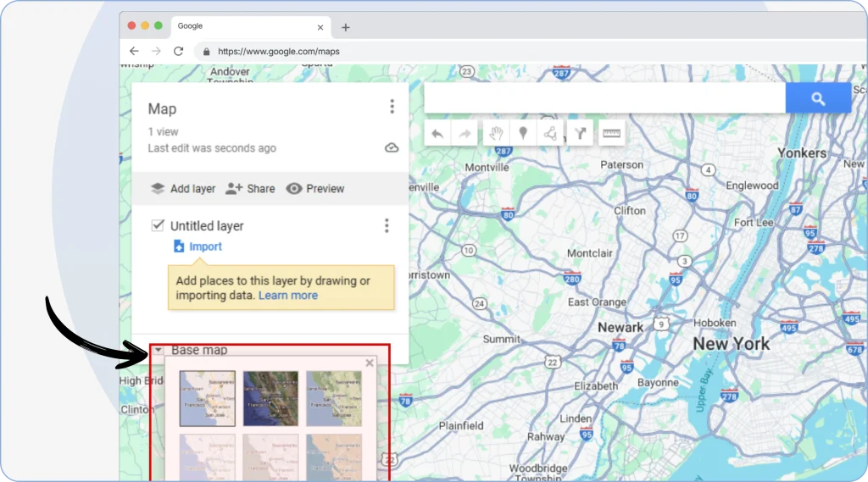Screen dimensions: 868x482
Task: Click the browser forward arrow
Action: pyautogui.click(x=156, y=51)
